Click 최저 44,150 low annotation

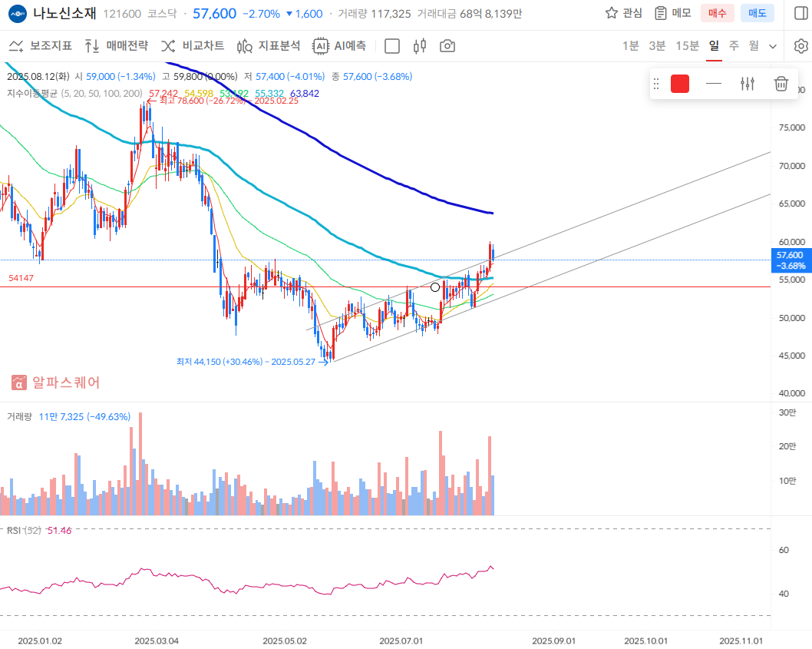(246, 362)
